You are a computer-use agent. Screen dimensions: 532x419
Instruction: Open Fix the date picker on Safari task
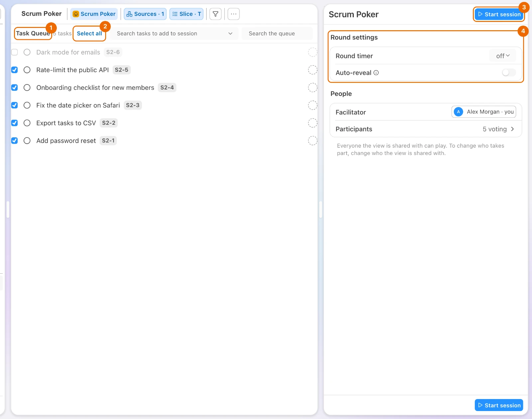point(78,105)
